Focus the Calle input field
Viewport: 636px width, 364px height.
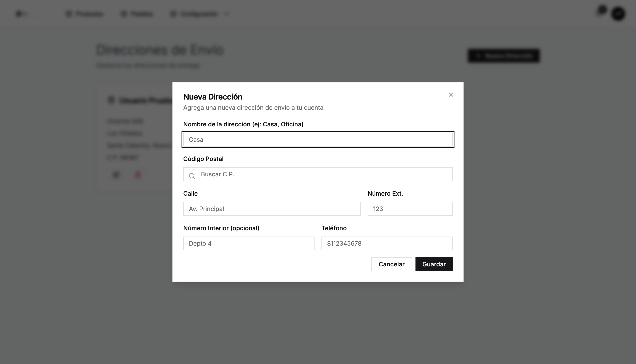coord(272,209)
